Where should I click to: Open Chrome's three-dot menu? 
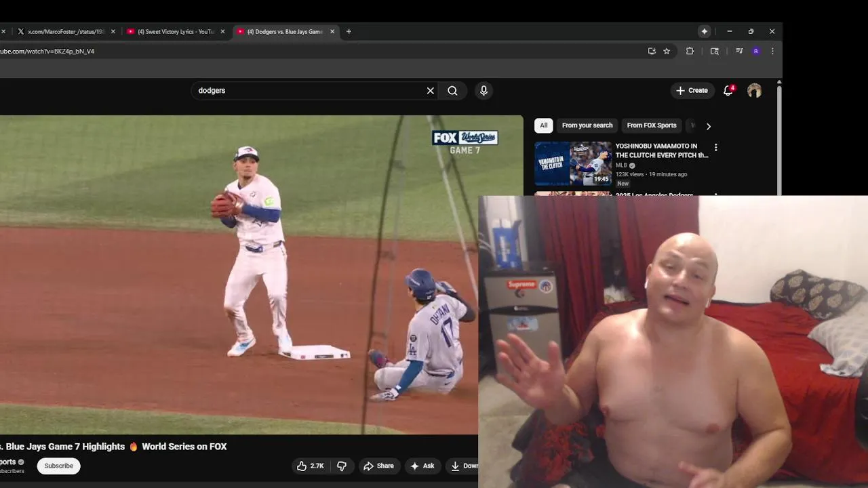pos(772,51)
